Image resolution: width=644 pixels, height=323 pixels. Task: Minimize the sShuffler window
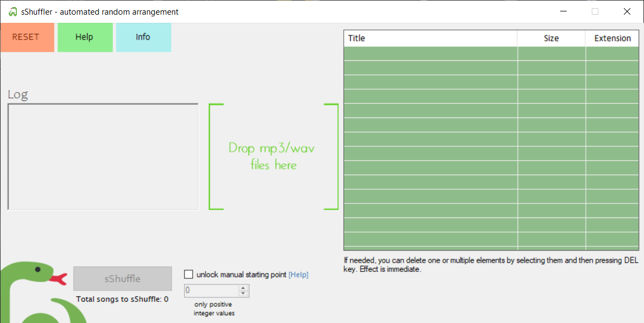[x=562, y=11]
